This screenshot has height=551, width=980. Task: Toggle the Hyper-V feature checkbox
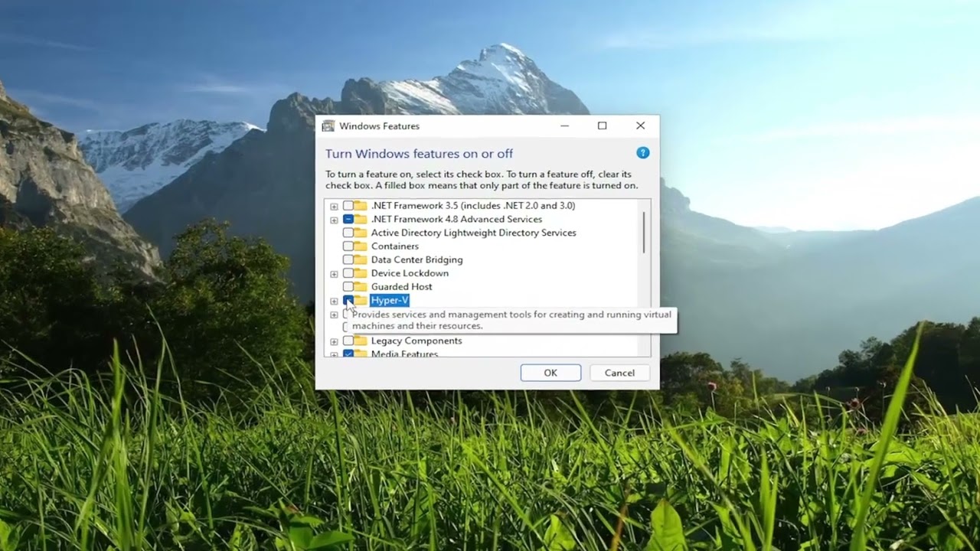(x=348, y=300)
